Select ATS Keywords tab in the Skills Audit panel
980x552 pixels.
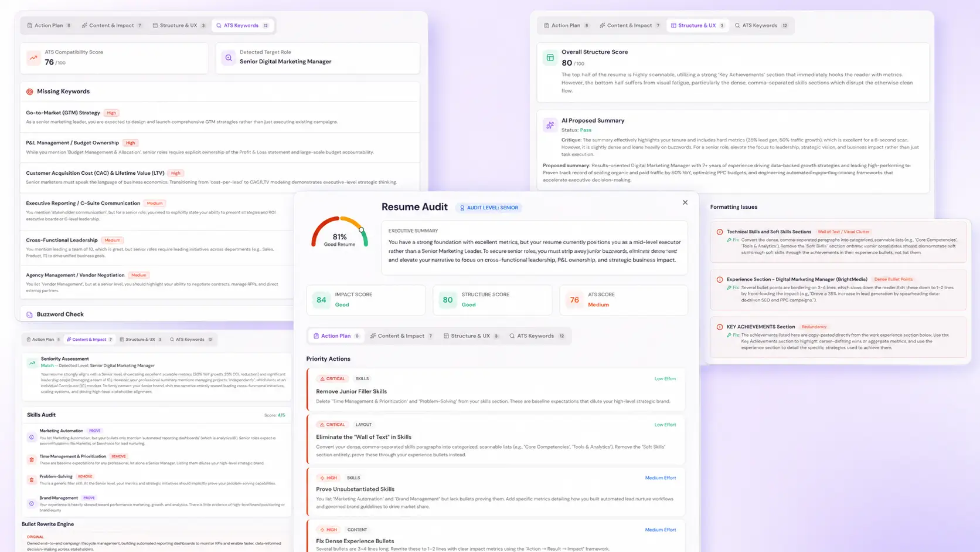pos(191,340)
